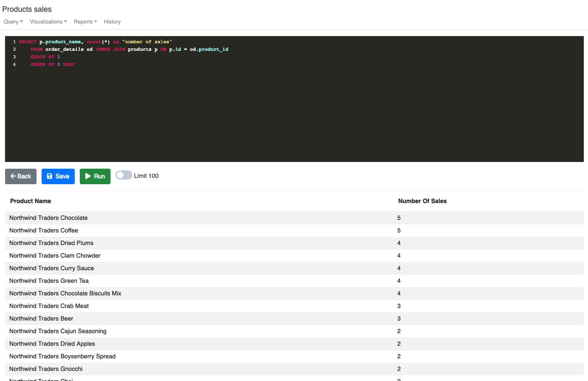The width and height of the screenshot is (588, 381).
Task: Click Northwind Traders Chocolate Biscuits Mix cell
Action: point(65,293)
